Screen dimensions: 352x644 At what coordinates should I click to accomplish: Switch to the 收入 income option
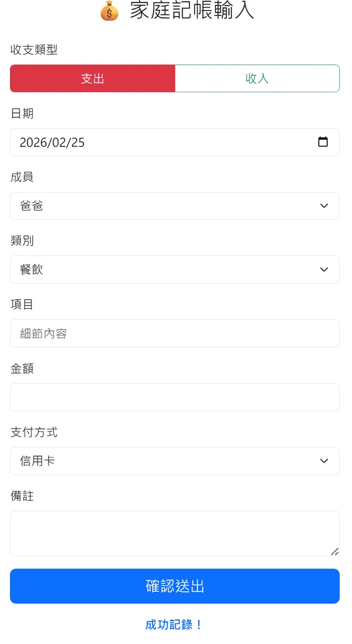tap(257, 78)
